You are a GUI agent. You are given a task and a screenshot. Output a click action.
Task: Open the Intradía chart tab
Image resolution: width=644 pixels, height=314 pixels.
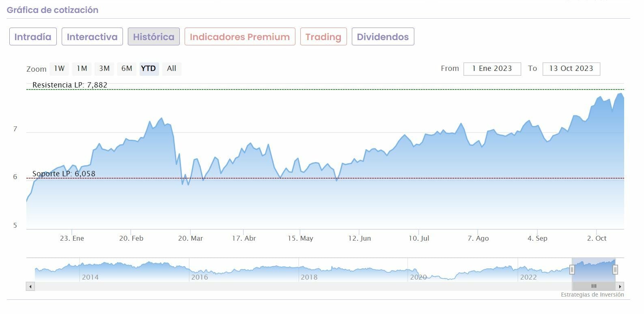point(33,37)
